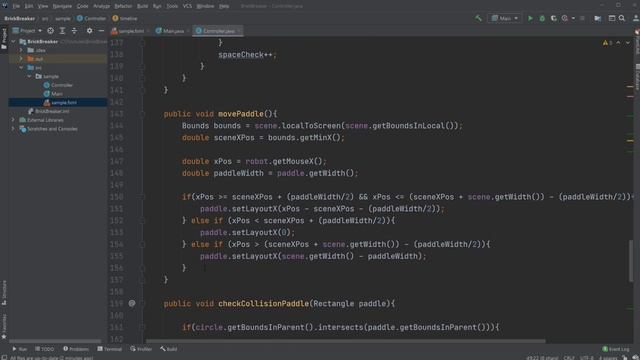
Task: Open the Event Log
Action: pos(616,349)
